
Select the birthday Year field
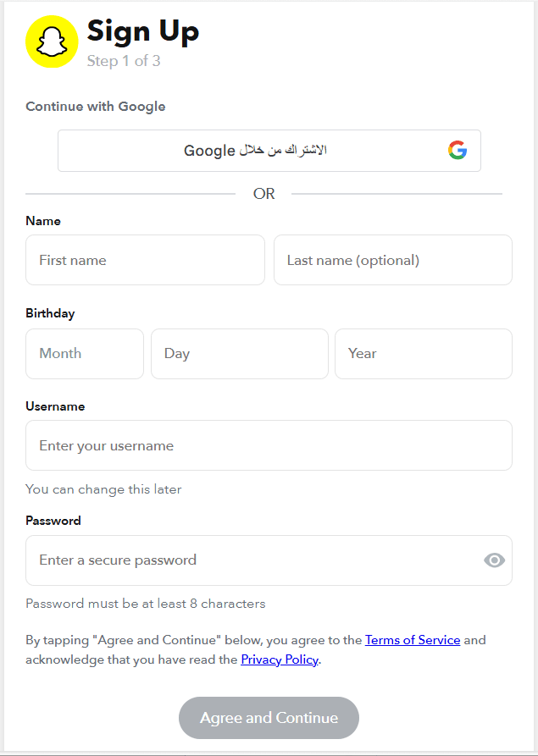coord(424,354)
